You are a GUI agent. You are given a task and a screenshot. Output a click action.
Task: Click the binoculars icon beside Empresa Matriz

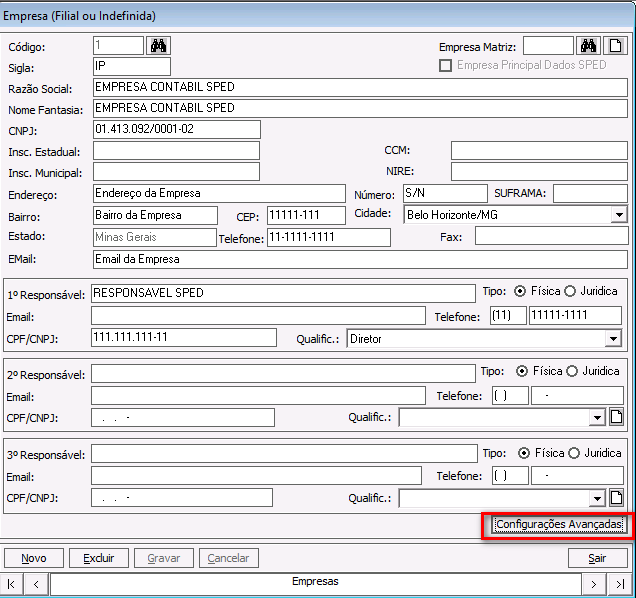[589, 46]
